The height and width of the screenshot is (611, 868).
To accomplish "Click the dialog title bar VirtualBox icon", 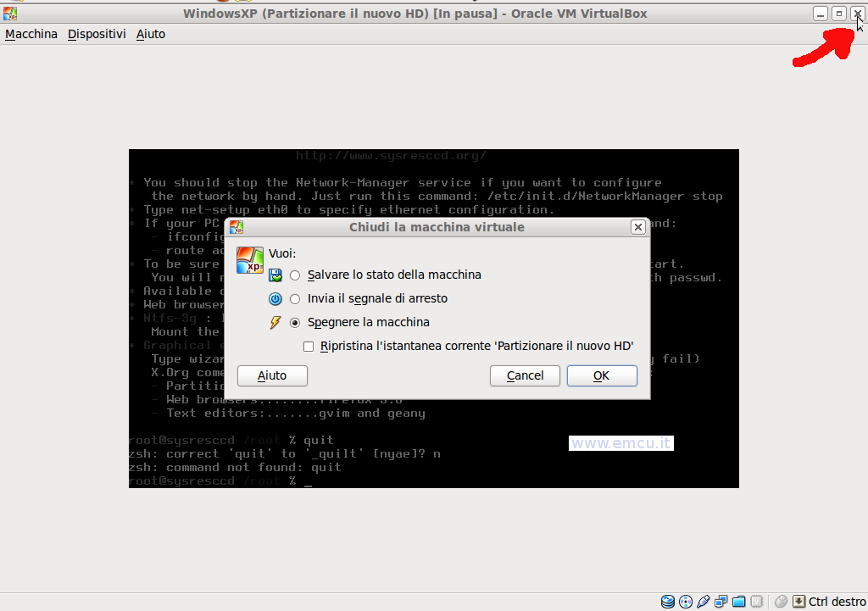I will coord(236,227).
